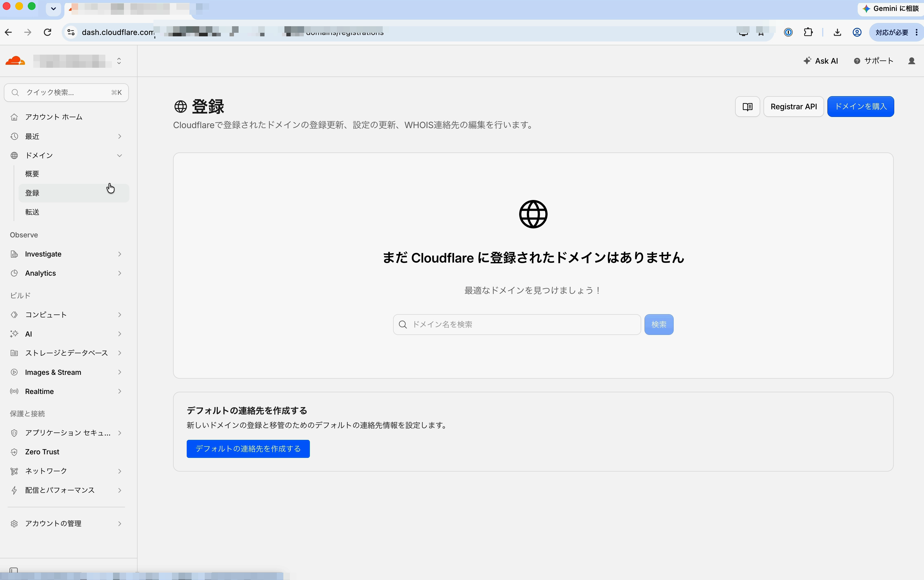924x580 pixels.
Task: Expand the Analytics chevron
Action: (120, 273)
